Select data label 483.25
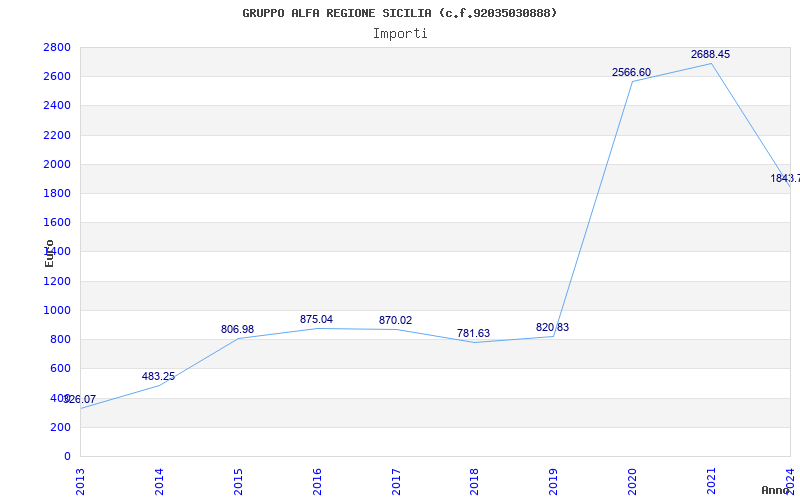This screenshot has height=500, width=800. coord(158,377)
